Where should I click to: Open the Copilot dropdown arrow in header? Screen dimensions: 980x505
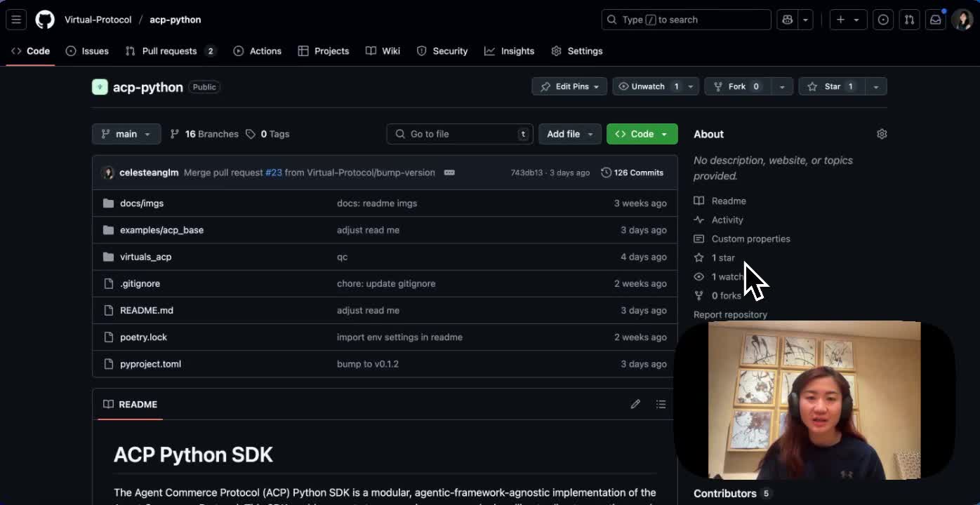click(x=806, y=20)
